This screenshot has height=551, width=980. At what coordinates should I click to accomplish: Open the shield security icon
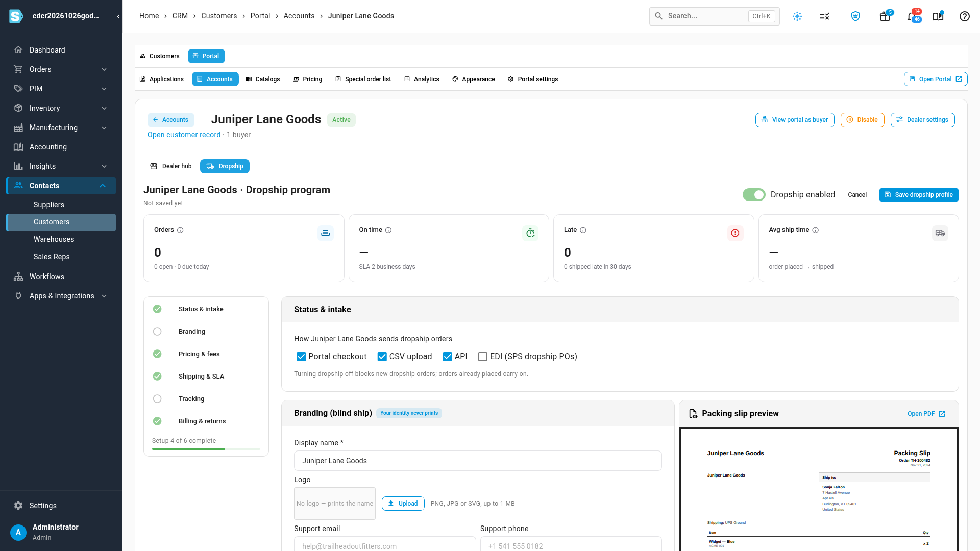(x=855, y=16)
